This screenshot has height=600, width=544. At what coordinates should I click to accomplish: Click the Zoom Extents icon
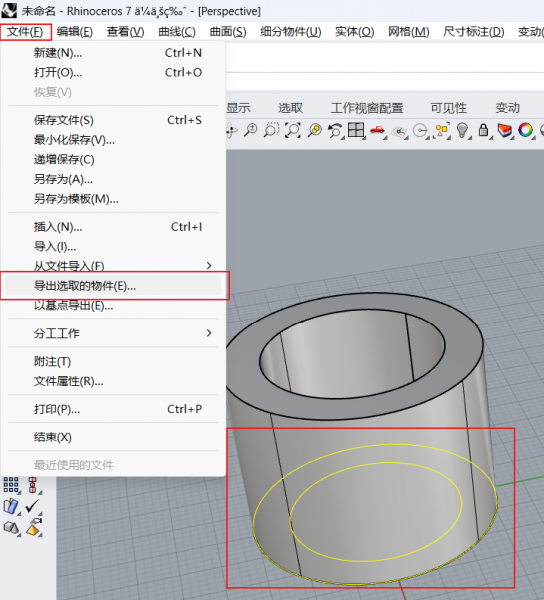293,130
